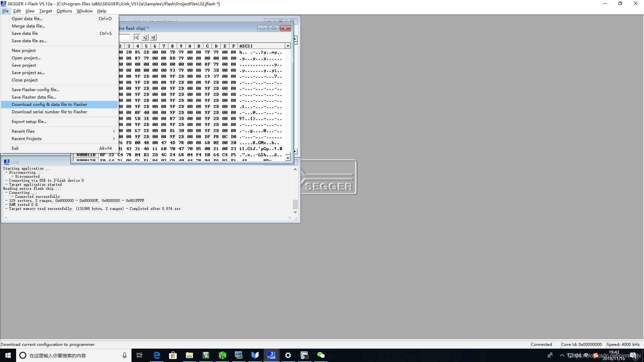
Task: Open Keil uVision from the taskbar
Action: tap(206, 355)
